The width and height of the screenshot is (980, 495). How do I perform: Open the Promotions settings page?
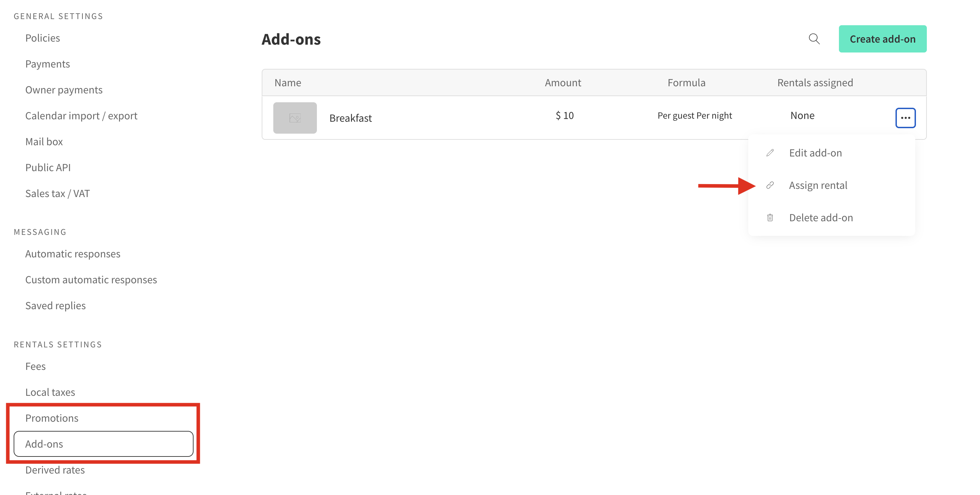[x=52, y=417]
